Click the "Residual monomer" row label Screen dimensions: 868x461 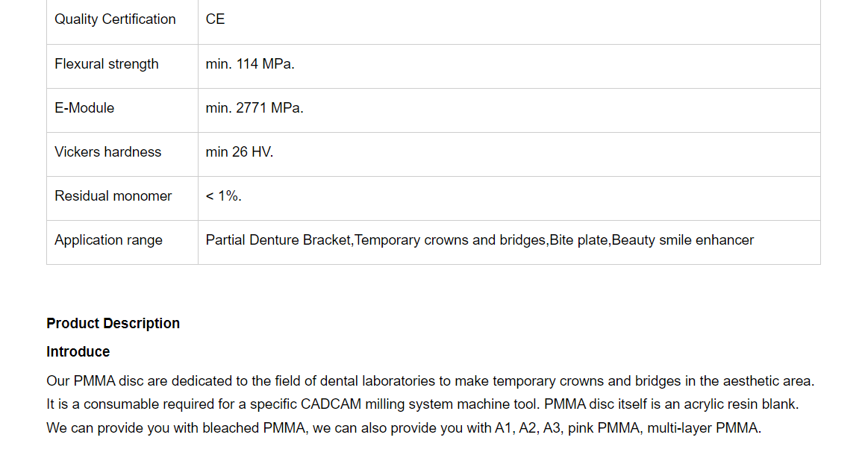pos(113,196)
